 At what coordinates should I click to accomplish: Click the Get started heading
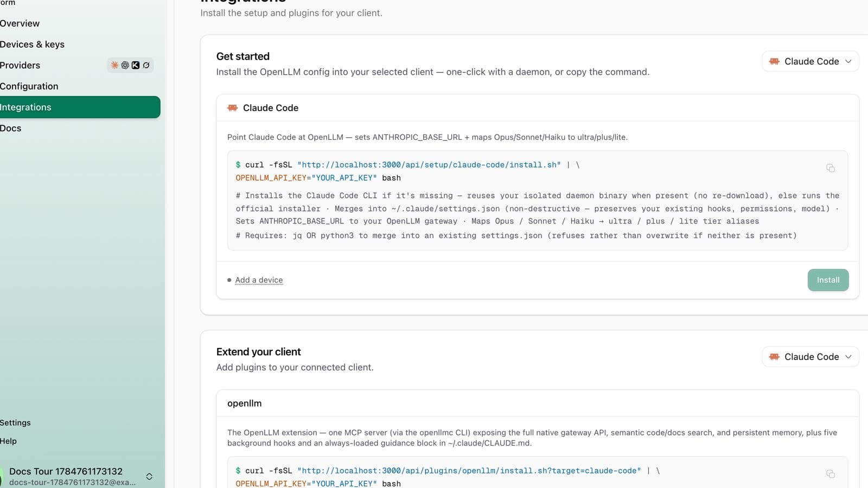(242, 56)
